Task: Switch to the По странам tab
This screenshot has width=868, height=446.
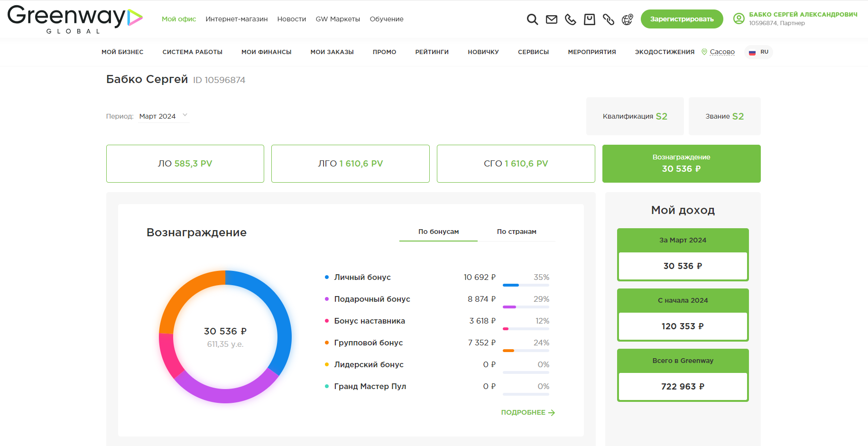Action: (516, 232)
